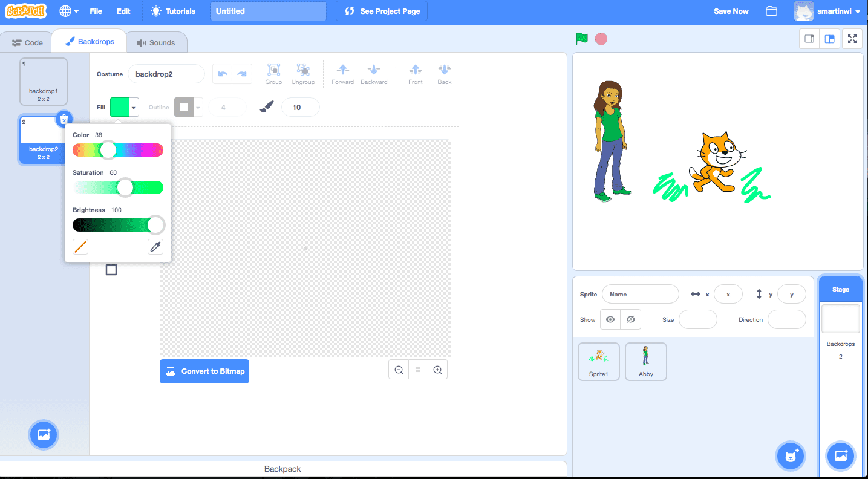The width and height of the screenshot is (868, 479).
Task: Click the Color hue slider
Action: 118,150
